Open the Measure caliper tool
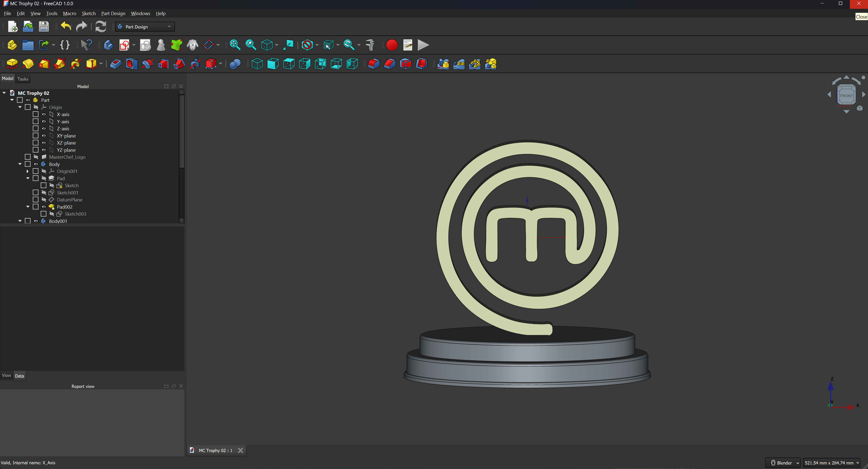The image size is (868, 469). click(x=370, y=45)
